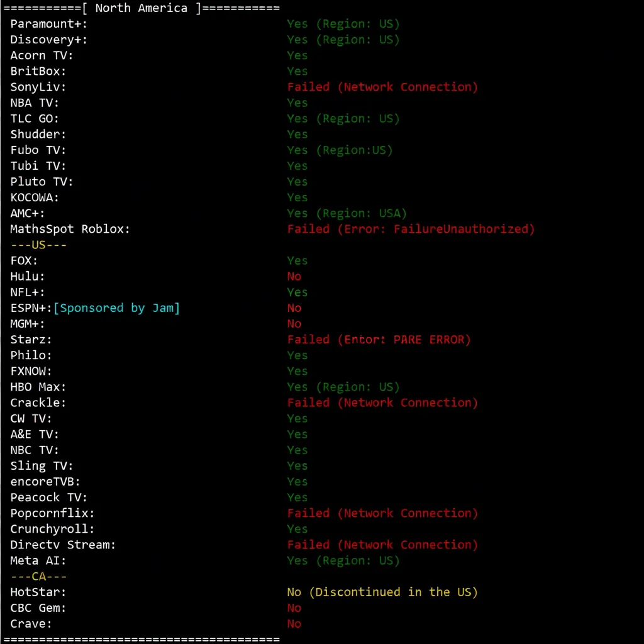Click the US subsection divider
Viewport: 644px width, 644px height.
click(38, 245)
